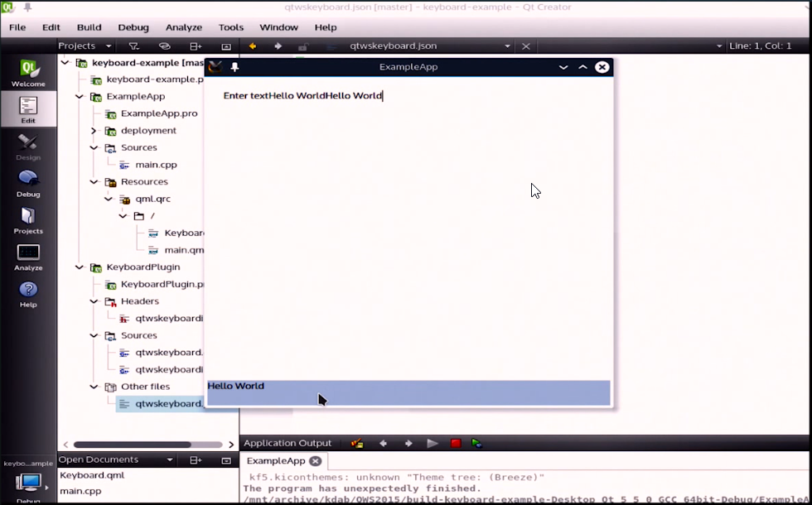Open the Edit menu
Image resolution: width=812 pixels, height=505 pixels.
[51, 27]
